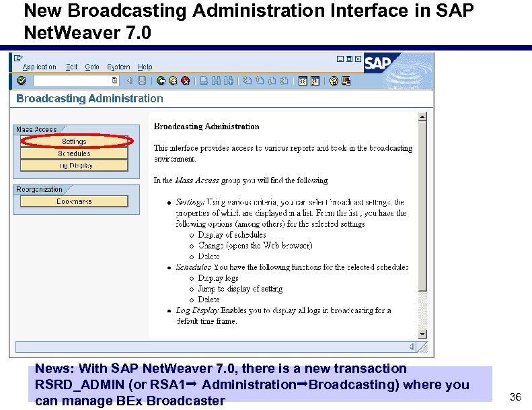532x410 pixels.
Task: Click the Find binoculars icon
Action: pos(216,81)
